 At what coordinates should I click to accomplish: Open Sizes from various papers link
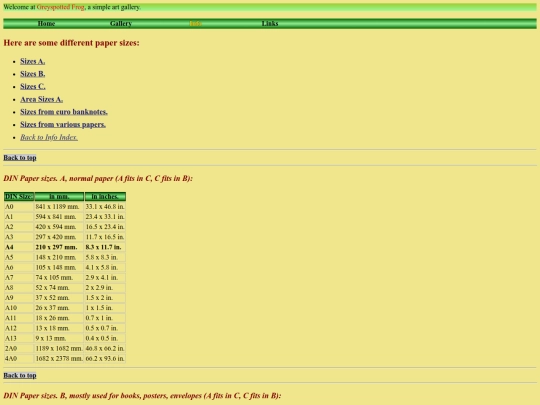(63, 124)
